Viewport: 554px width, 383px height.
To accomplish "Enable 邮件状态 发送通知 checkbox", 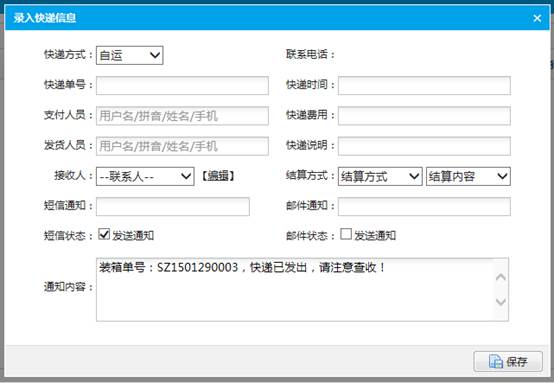I will coord(346,234).
